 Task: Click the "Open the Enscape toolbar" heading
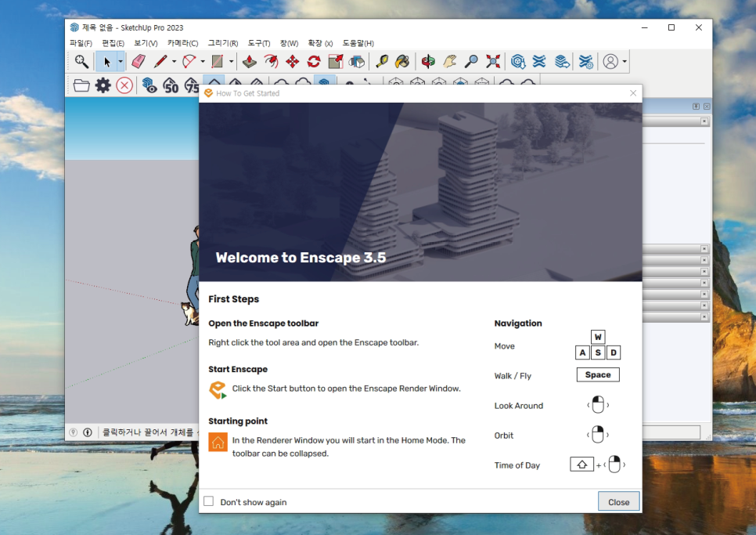click(263, 324)
